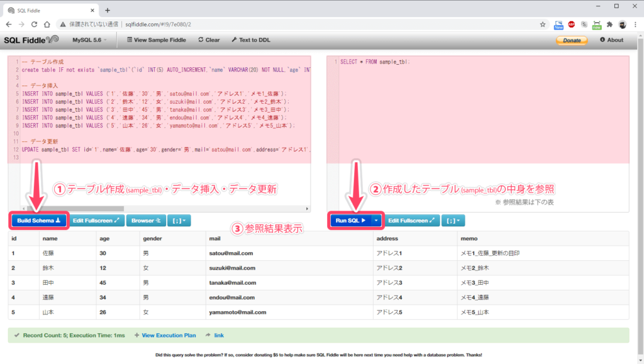
Task: Open a new browser tab
Action: [x=108, y=10]
